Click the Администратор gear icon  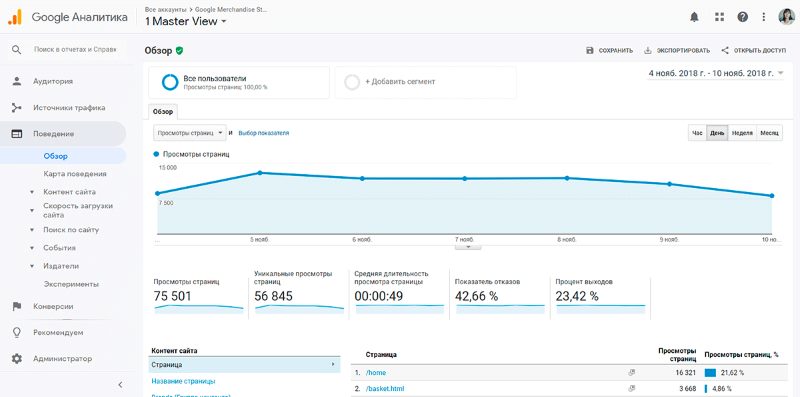point(17,359)
